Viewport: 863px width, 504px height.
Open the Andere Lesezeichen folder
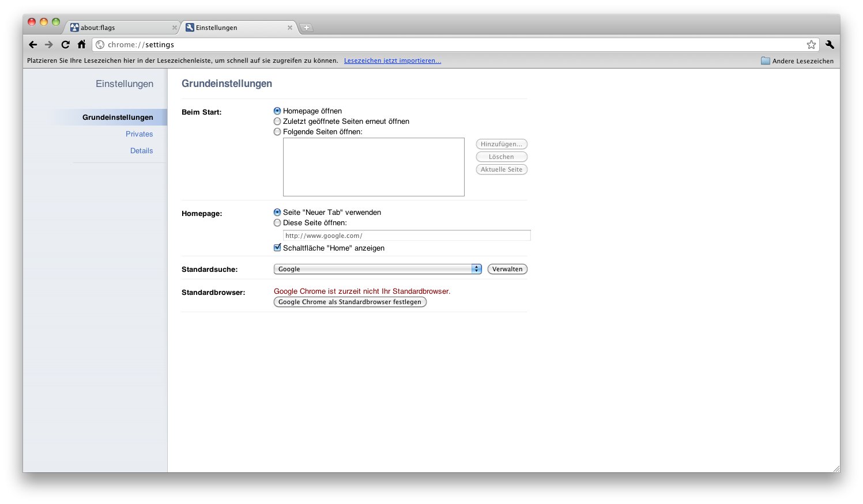796,60
